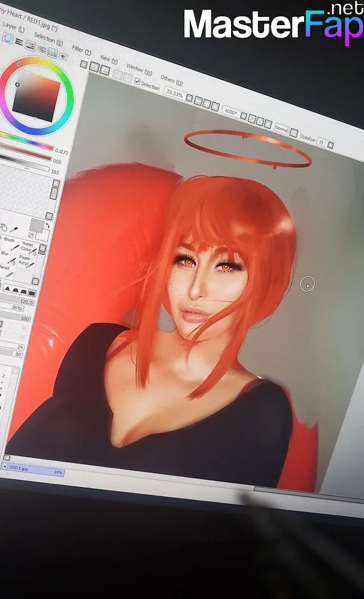The image size is (364, 599).
Task: Click the zoom out minus button
Action: tap(198, 101)
